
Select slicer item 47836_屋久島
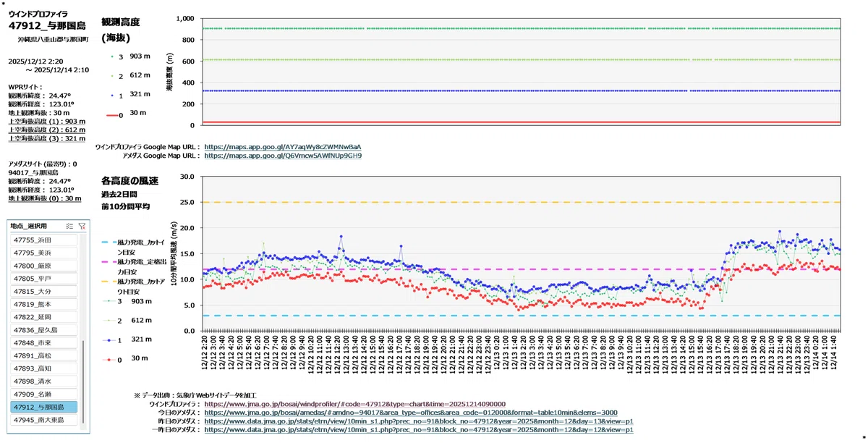(x=45, y=330)
